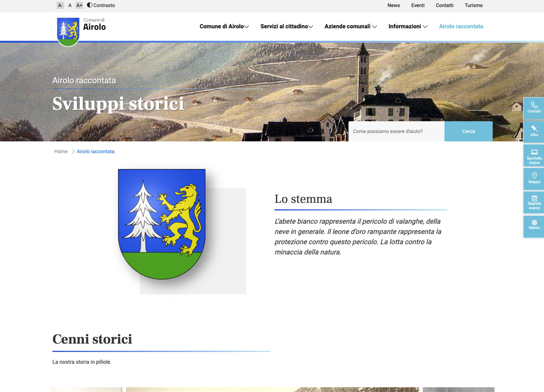
Task: Open the Mappa location pin shortcut
Action: click(x=534, y=179)
